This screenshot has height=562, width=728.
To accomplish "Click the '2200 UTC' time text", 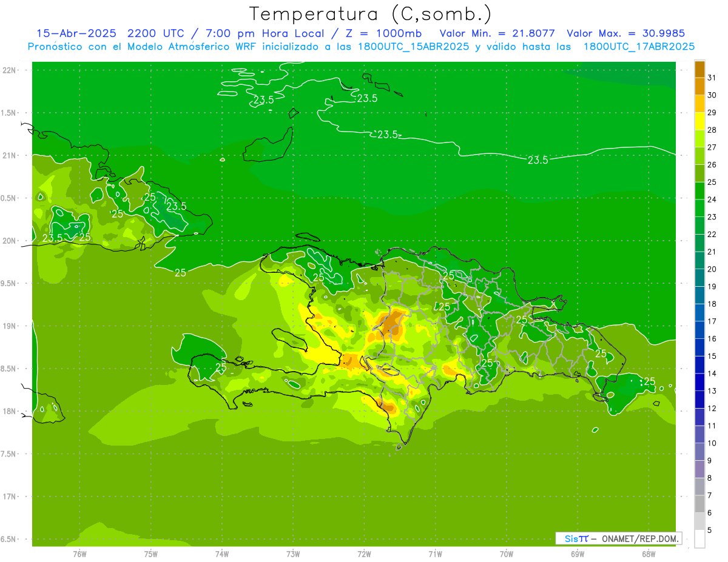I will (157, 33).
